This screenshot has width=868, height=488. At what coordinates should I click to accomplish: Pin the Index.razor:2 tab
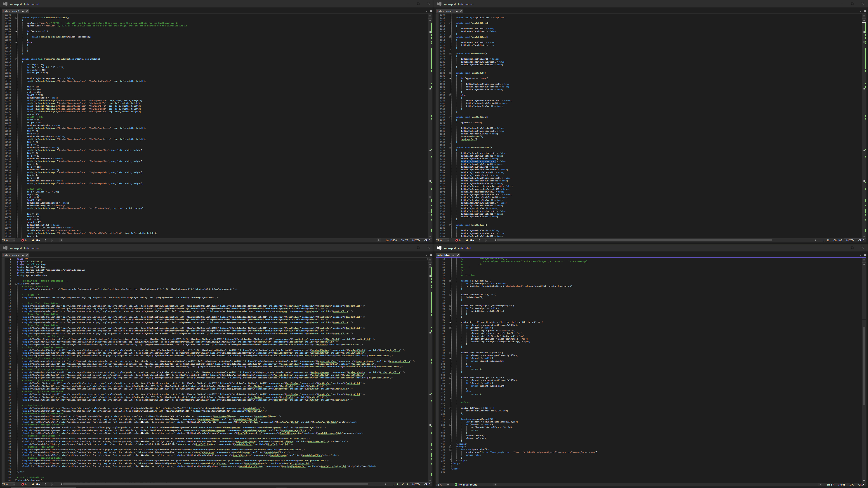23,255
